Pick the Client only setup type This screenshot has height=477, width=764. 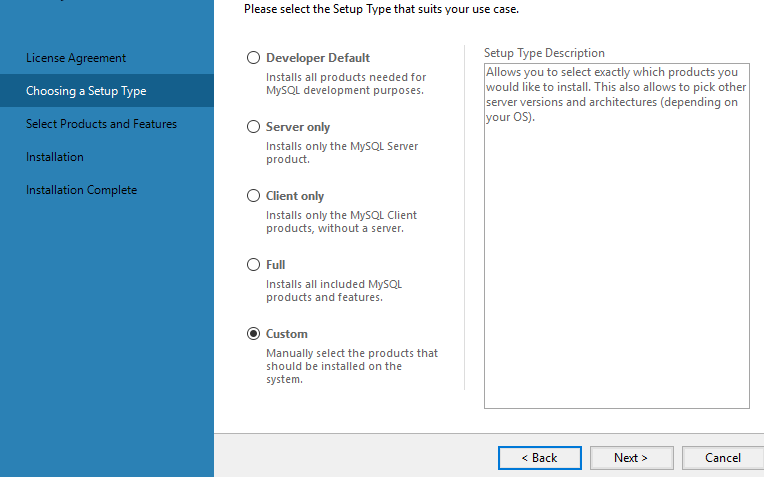(x=253, y=196)
